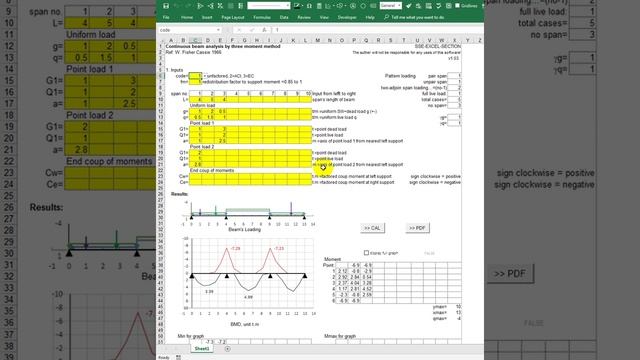Open the Help tab
The width and height of the screenshot is (640, 360).
click(x=370, y=17)
